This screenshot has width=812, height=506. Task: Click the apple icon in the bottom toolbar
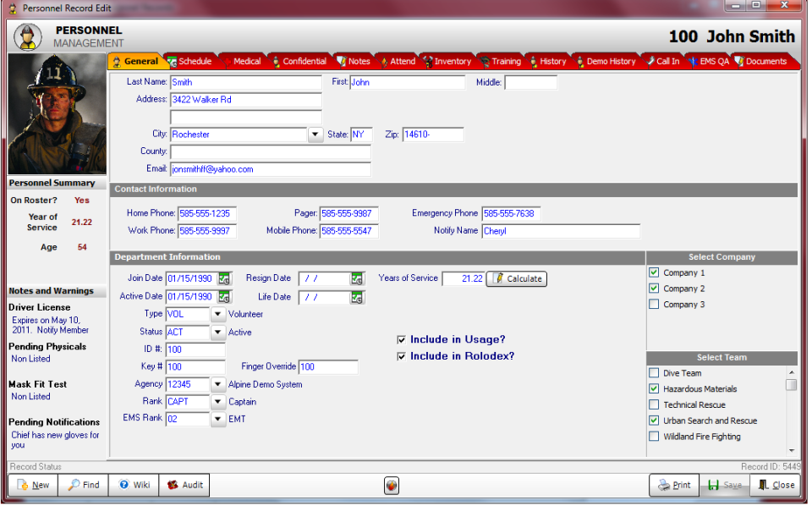tap(391, 485)
